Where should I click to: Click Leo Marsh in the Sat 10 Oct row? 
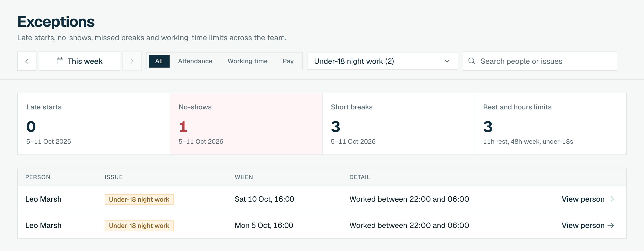[x=43, y=199]
